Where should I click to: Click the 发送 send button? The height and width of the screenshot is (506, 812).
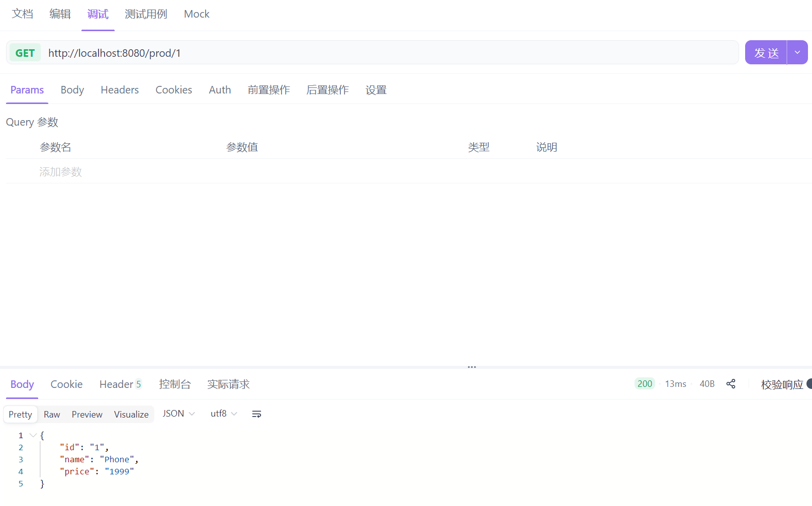[x=766, y=52]
